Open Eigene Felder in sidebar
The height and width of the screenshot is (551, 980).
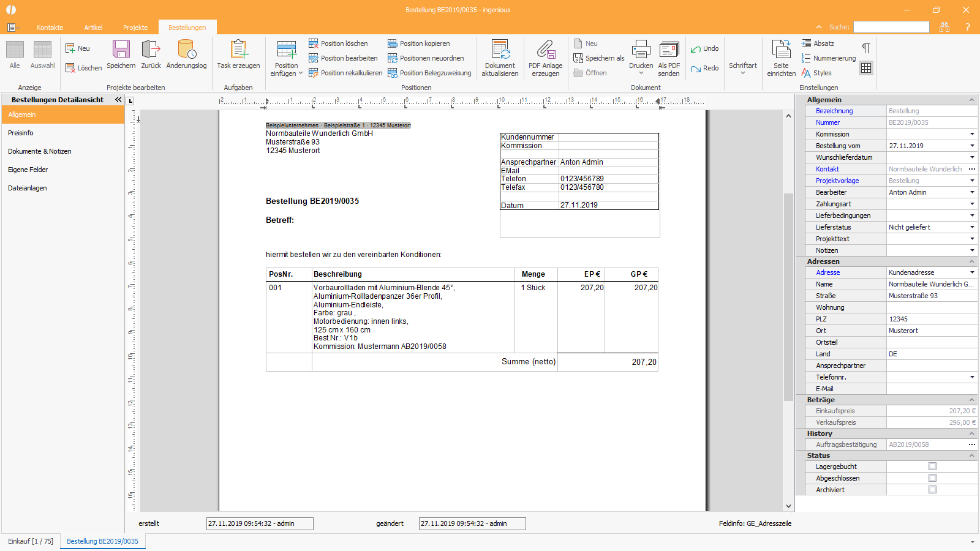tap(63, 170)
